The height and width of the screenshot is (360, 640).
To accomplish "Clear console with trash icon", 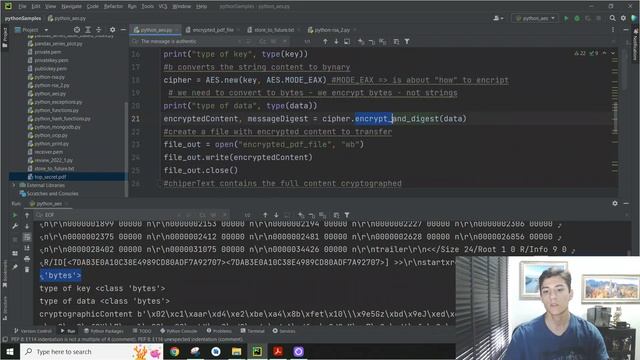I will click(x=27, y=269).
